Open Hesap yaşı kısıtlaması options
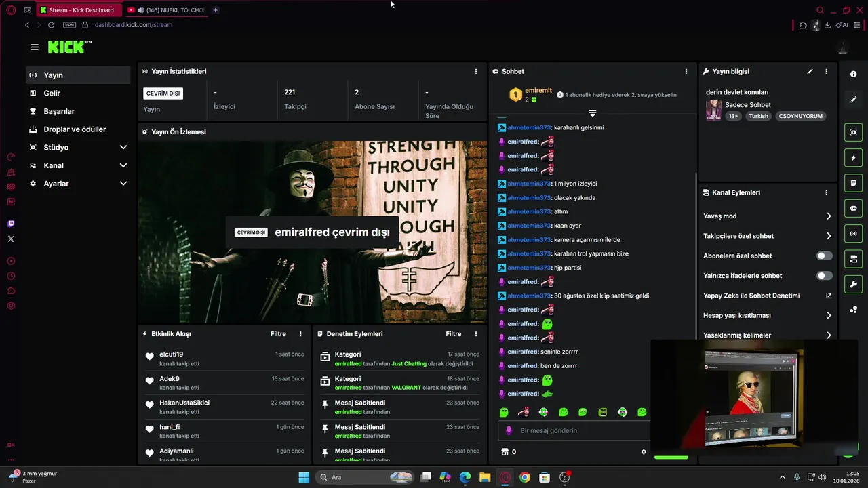This screenshot has width=868, height=488. click(x=767, y=315)
